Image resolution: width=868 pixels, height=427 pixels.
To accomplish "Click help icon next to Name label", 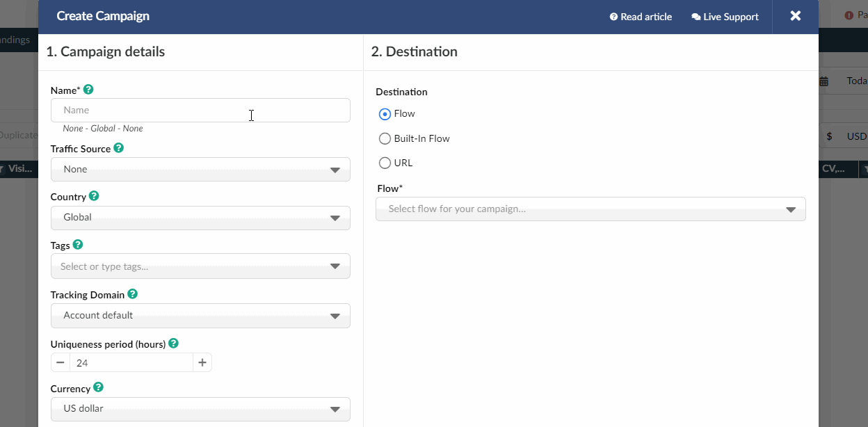I will click(88, 90).
